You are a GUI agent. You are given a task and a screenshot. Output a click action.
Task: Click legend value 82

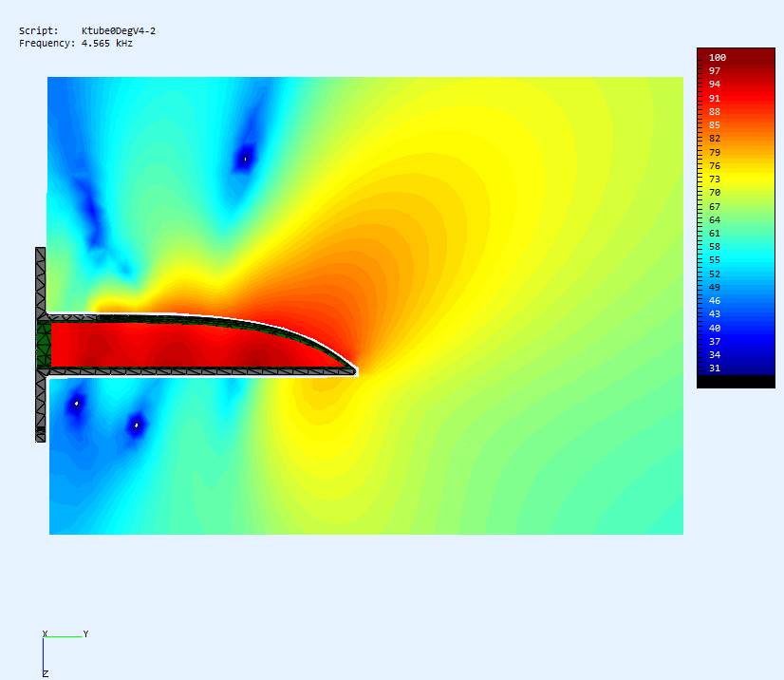(715, 139)
